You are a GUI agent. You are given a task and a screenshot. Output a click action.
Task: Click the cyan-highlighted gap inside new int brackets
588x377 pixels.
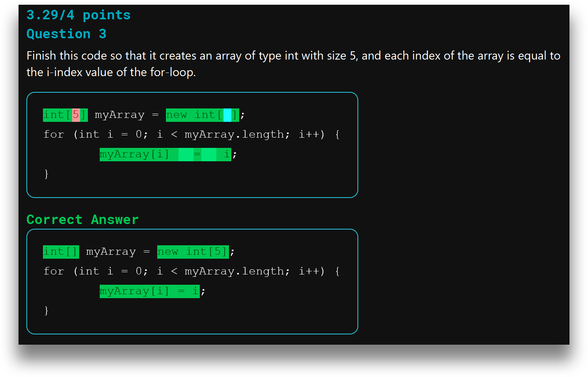[227, 115]
